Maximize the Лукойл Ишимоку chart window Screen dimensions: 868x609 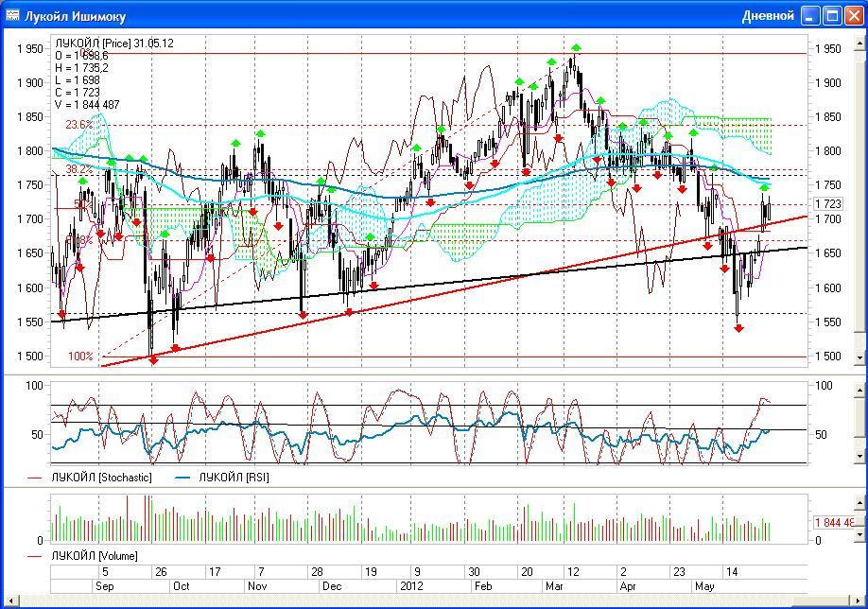tap(833, 15)
